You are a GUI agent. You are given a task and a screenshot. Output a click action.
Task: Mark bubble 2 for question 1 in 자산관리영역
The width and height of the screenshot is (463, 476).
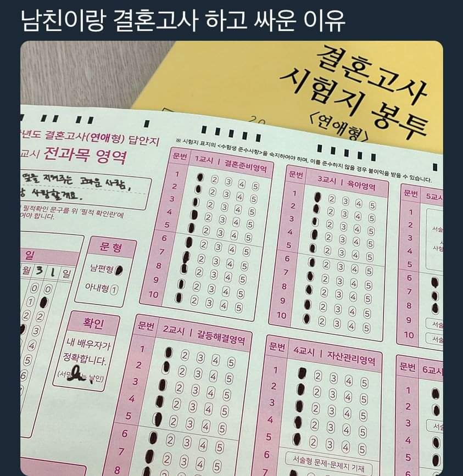pyautogui.click(x=317, y=376)
